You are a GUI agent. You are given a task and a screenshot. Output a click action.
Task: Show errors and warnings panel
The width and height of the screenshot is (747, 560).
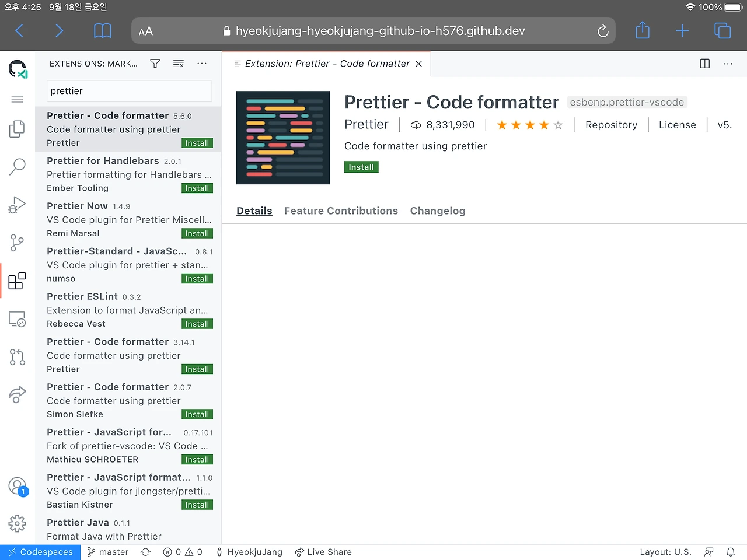pyautogui.click(x=183, y=552)
